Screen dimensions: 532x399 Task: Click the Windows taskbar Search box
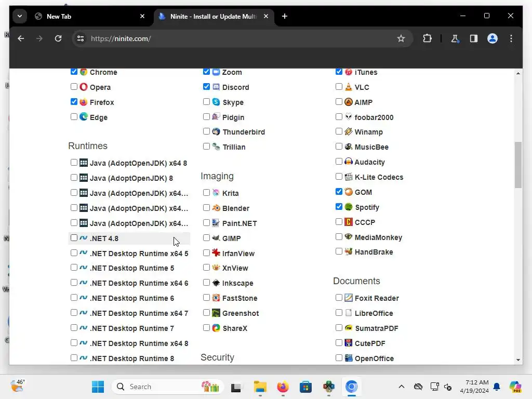pos(168,387)
